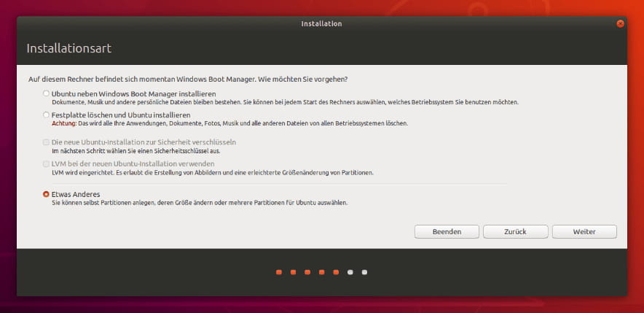This screenshot has height=313, width=644.
Task: Select the "Etwas Anderes" radio button
Action: tap(47, 194)
